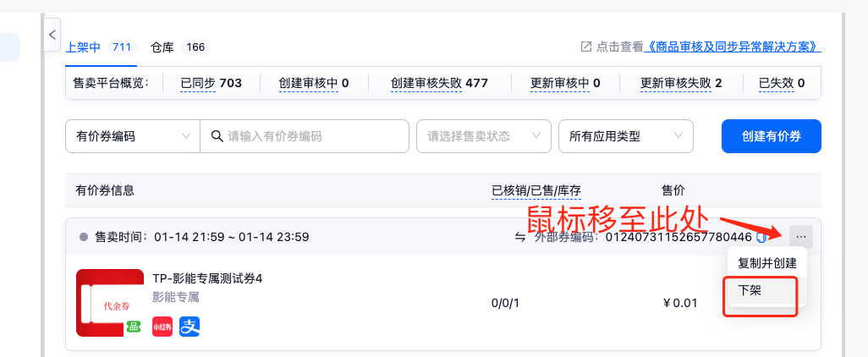Switch to the 仓库 tab
This screenshot has width=868, height=357.
tap(162, 47)
